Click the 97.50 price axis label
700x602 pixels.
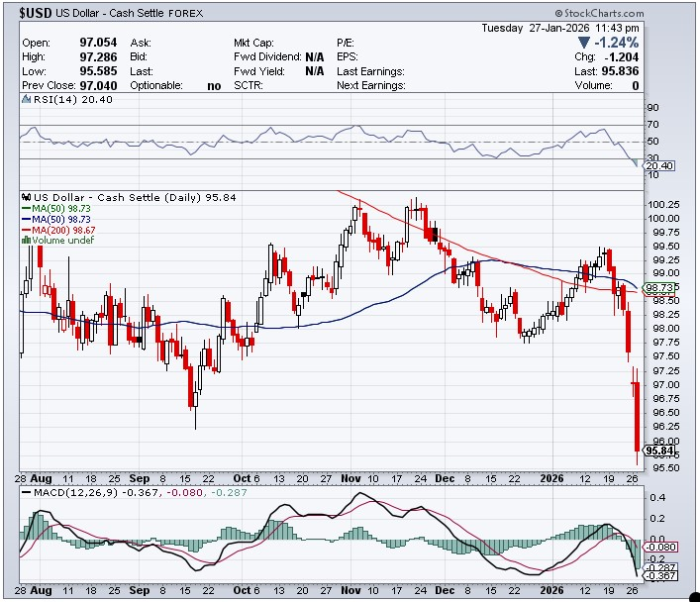(x=666, y=355)
